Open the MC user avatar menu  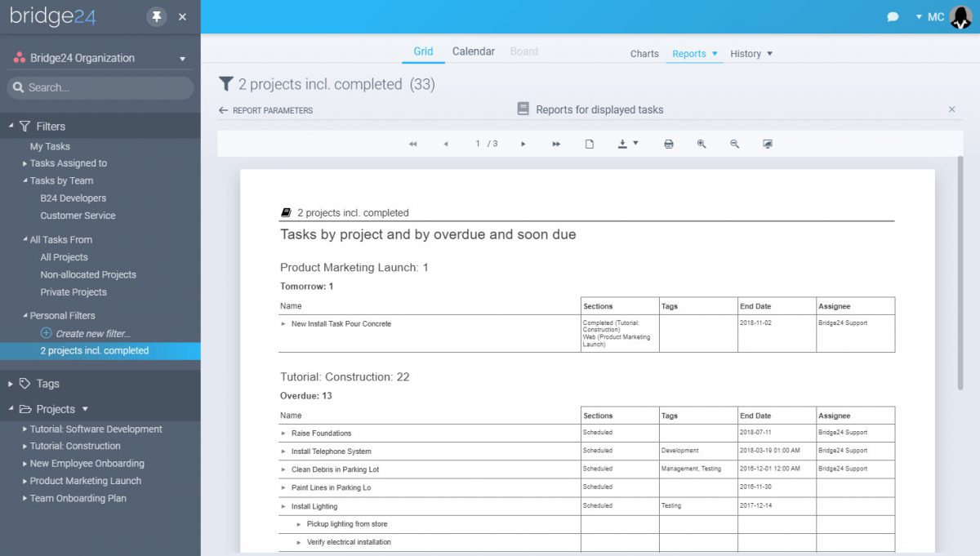click(961, 16)
